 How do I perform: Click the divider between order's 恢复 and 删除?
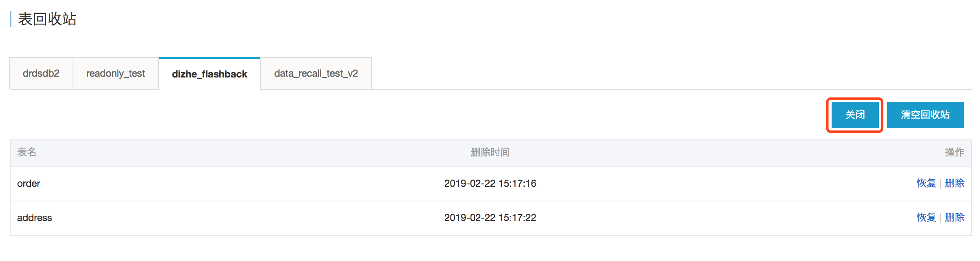(x=940, y=184)
